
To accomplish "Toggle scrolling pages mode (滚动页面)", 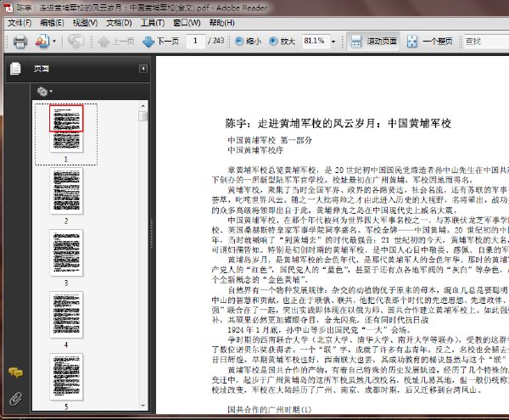I will (373, 42).
